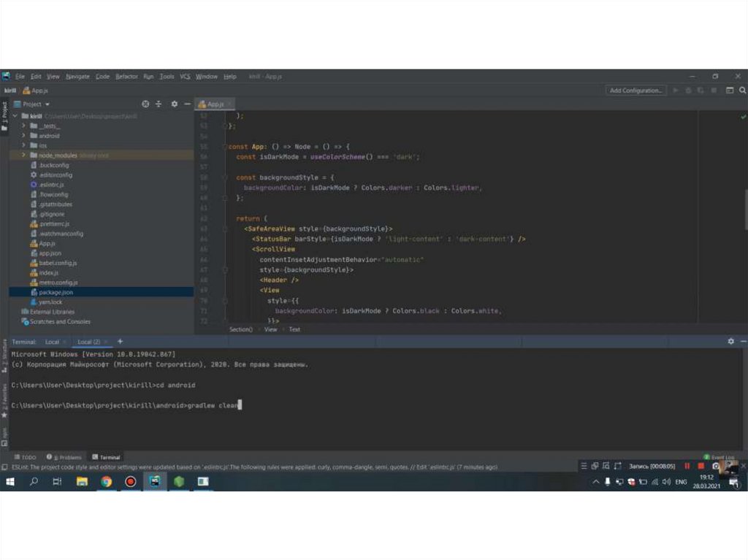
Task: Open the Help menu
Action: click(230, 77)
